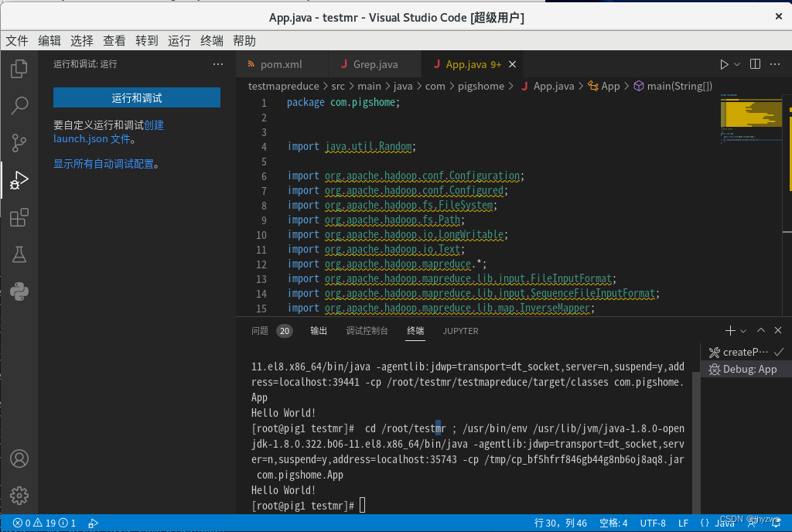792x532 pixels.
Task: Expand the run options dropdown arrow
Action: tap(737, 64)
